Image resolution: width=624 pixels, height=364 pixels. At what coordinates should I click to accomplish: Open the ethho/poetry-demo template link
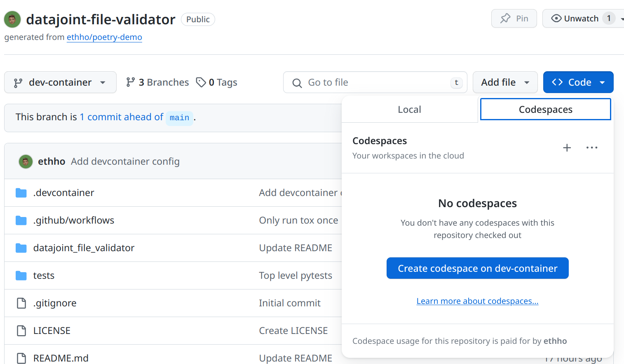coord(104,37)
